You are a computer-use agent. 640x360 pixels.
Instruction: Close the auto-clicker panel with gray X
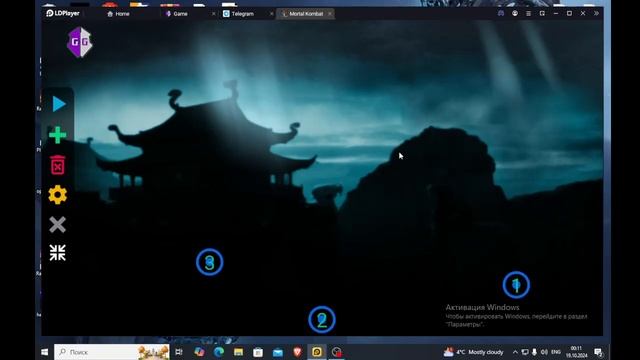click(58, 224)
